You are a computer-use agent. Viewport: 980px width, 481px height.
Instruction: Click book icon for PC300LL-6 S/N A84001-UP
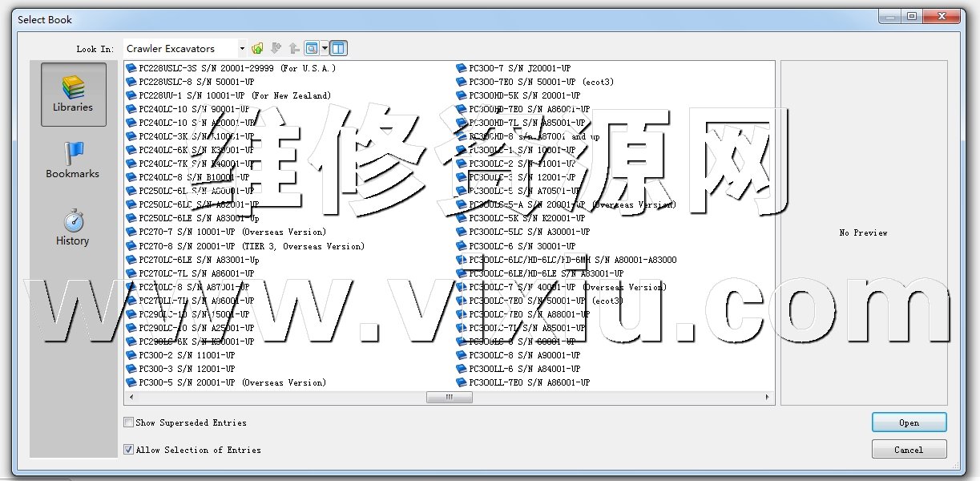462,369
